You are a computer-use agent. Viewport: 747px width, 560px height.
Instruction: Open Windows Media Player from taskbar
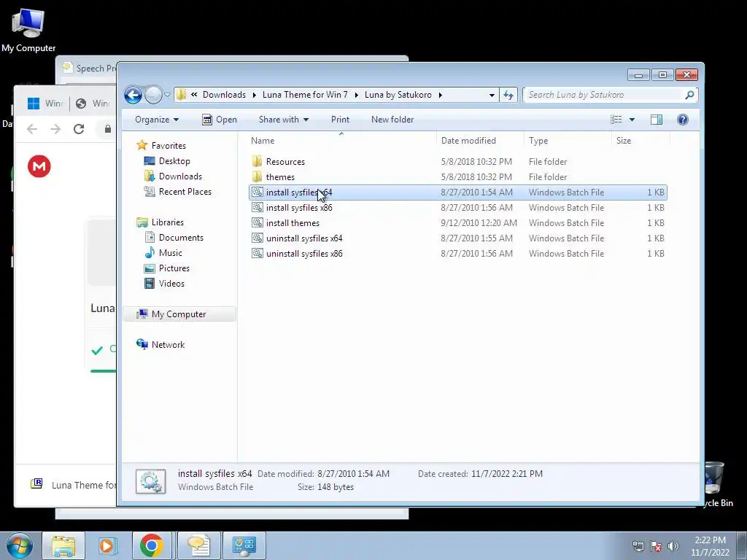107,545
